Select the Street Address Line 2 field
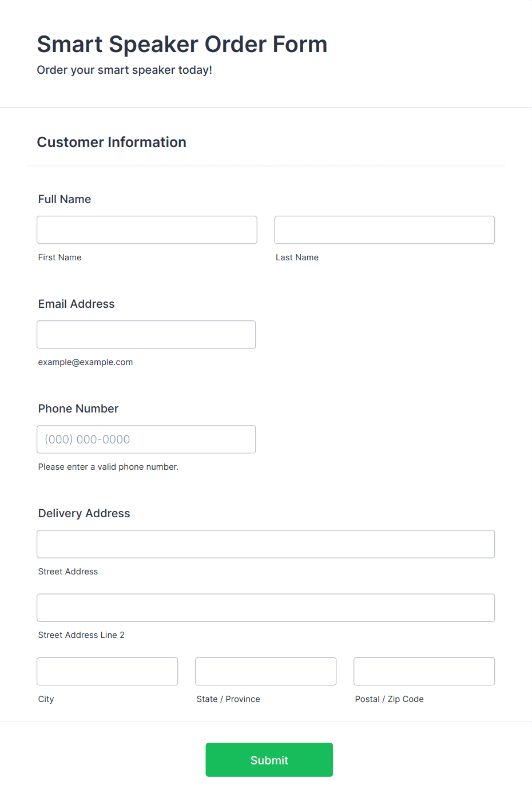This screenshot has width=532, height=805. click(x=266, y=608)
